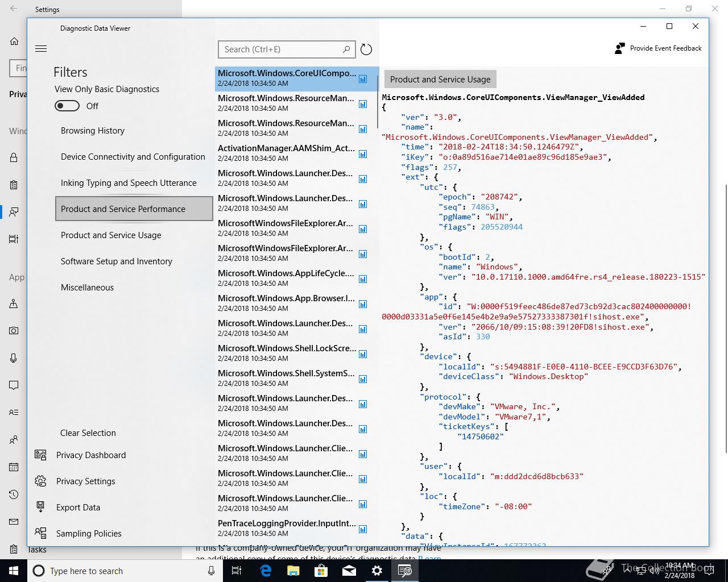Click Cortana microphone icon in taskbar
The width and height of the screenshot is (728, 582).
211,571
